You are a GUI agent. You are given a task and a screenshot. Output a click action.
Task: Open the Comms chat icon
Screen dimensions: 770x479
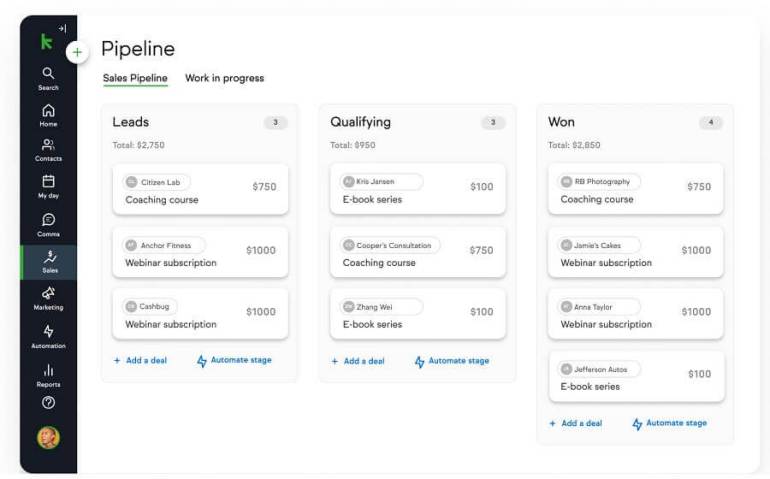coord(48,224)
